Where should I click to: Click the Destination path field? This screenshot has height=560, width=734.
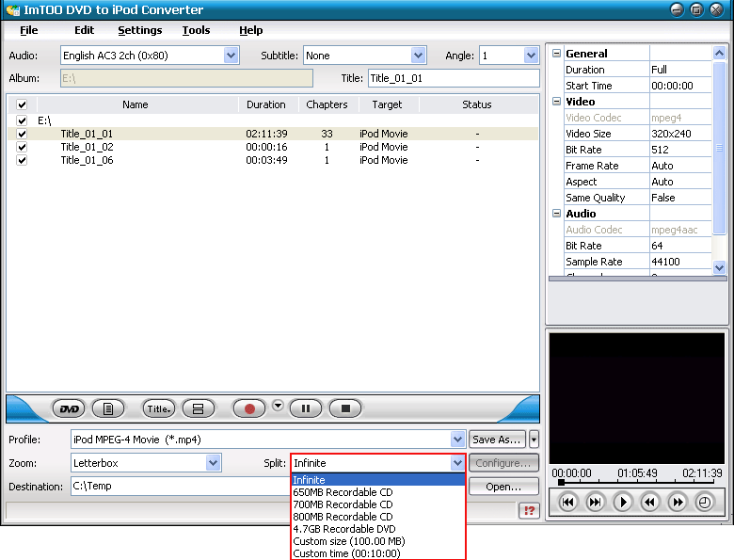pos(181,486)
